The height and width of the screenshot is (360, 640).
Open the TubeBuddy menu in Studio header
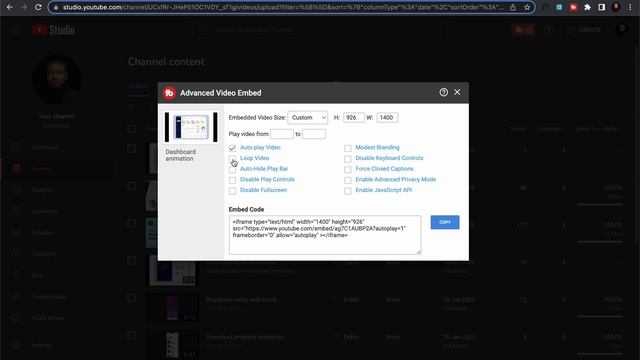point(524,30)
